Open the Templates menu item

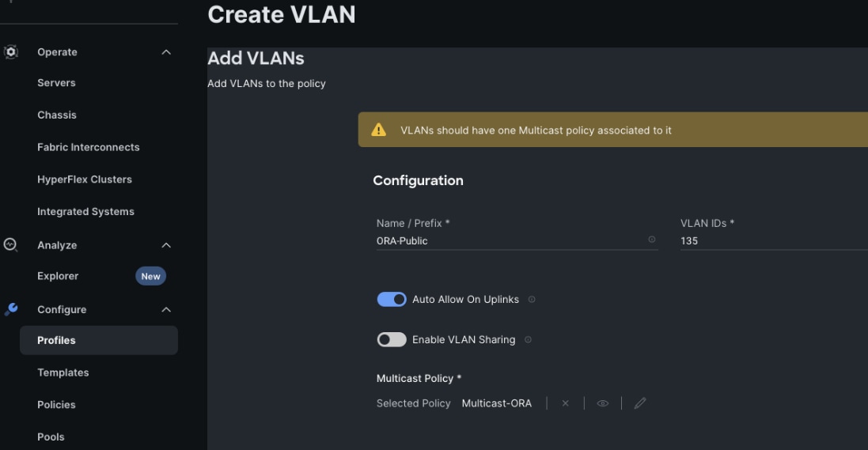[x=63, y=372]
